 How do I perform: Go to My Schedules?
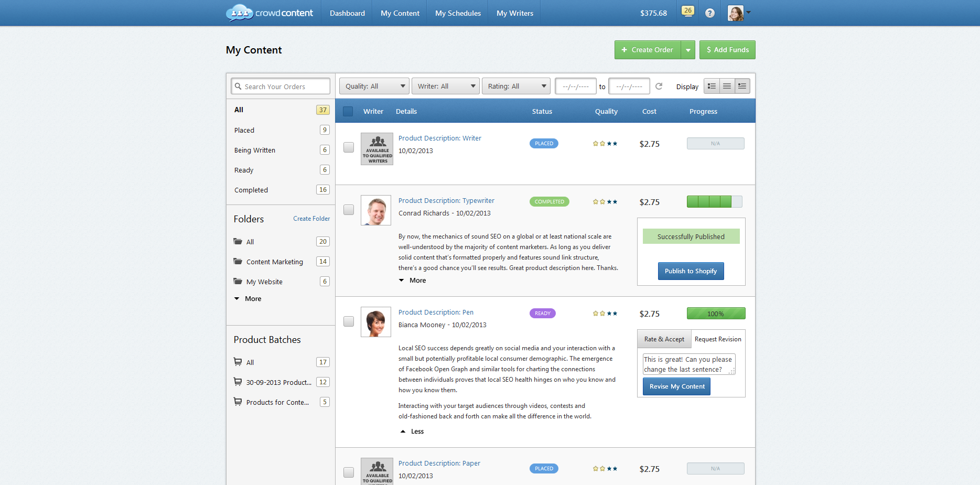point(457,13)
